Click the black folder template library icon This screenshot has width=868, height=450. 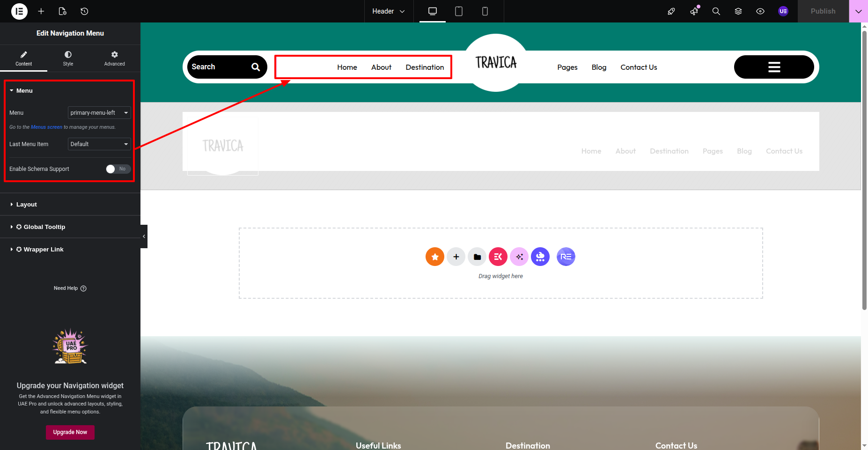[477, 257]
